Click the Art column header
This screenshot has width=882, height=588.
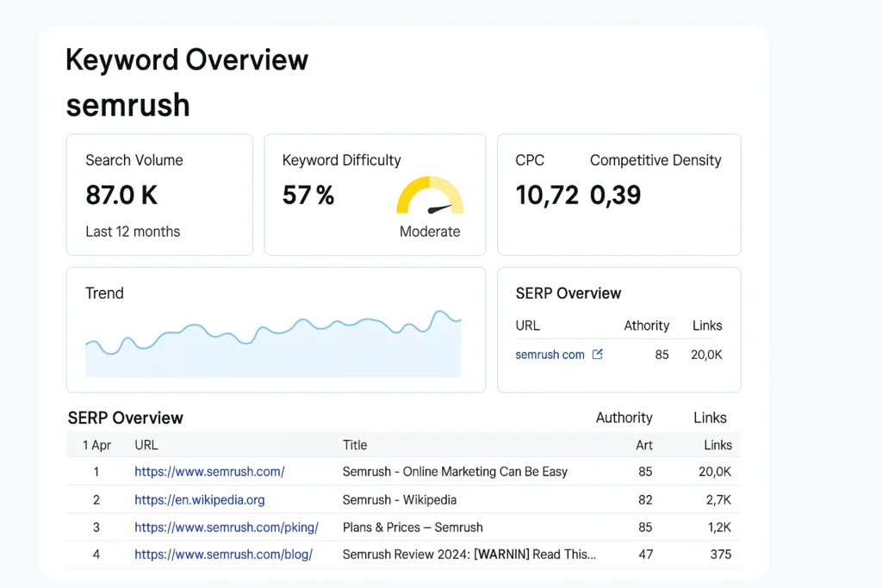644,445
